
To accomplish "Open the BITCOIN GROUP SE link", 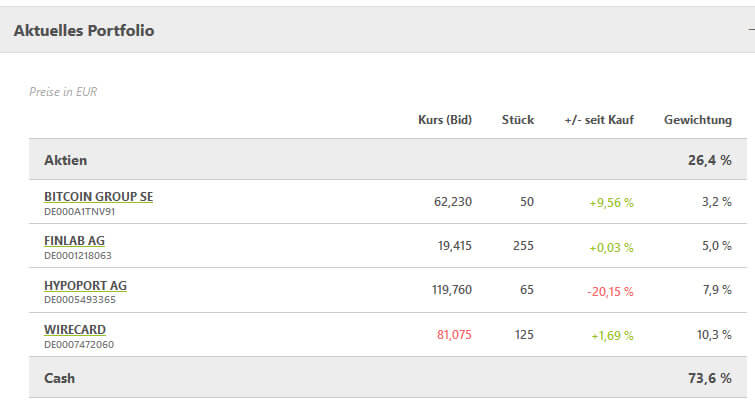I will point(98,196).
